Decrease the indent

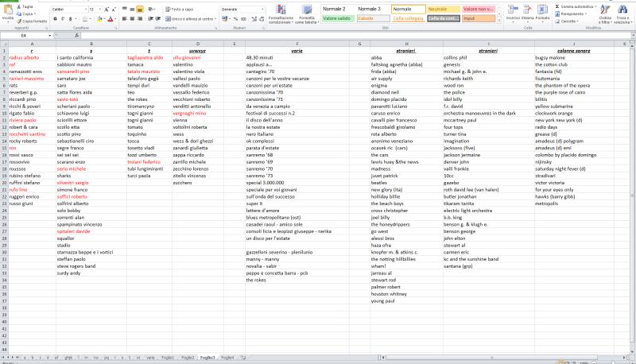point(150,18)
